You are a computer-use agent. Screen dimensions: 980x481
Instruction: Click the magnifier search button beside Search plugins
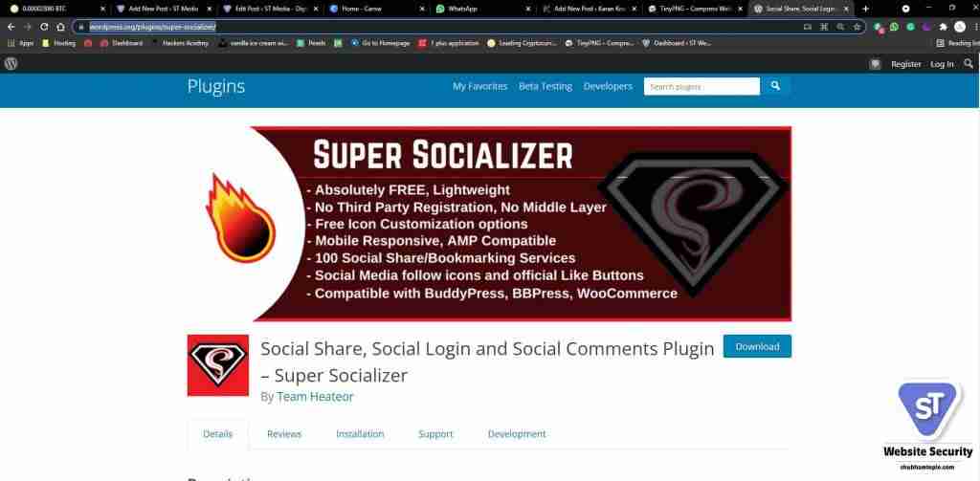coord(775,86)
